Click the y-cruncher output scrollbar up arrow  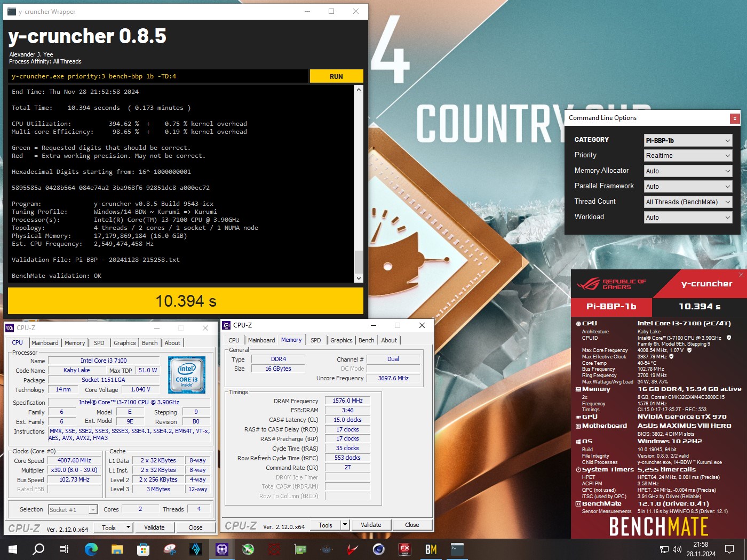(359, 90)
